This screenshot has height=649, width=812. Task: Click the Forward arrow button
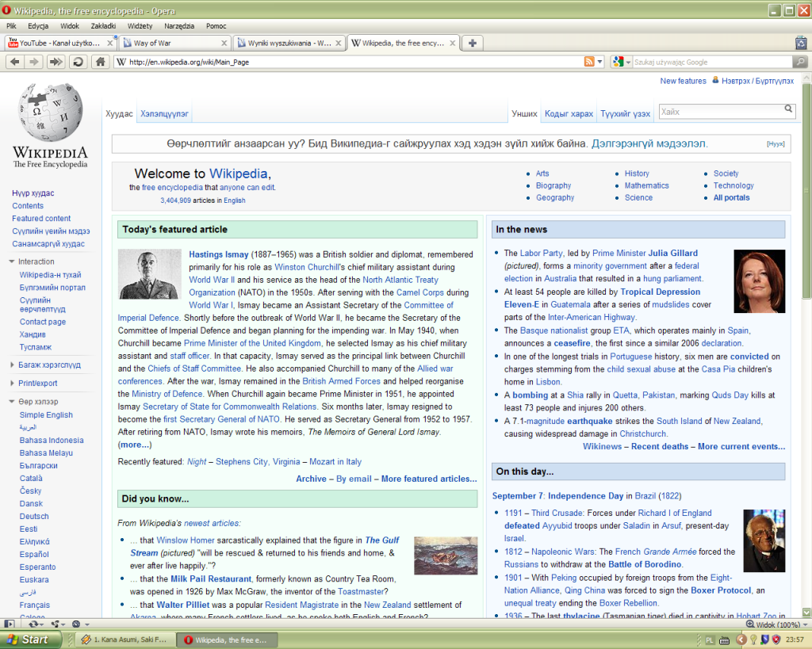(33, 62)
